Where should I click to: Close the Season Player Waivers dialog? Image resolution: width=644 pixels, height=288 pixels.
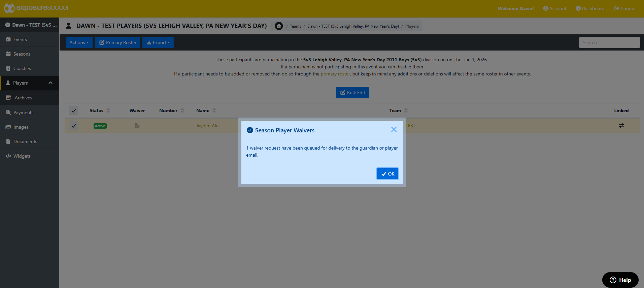coord(394,129)
